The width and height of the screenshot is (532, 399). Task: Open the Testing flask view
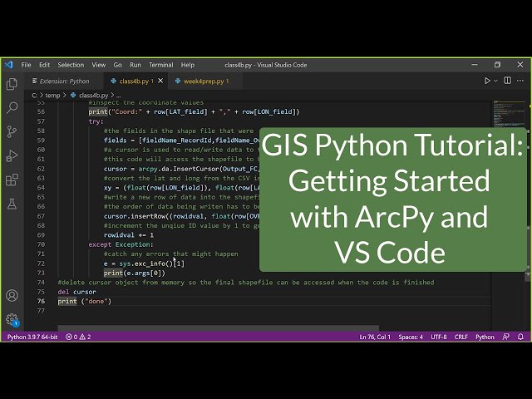coord(12,204)
